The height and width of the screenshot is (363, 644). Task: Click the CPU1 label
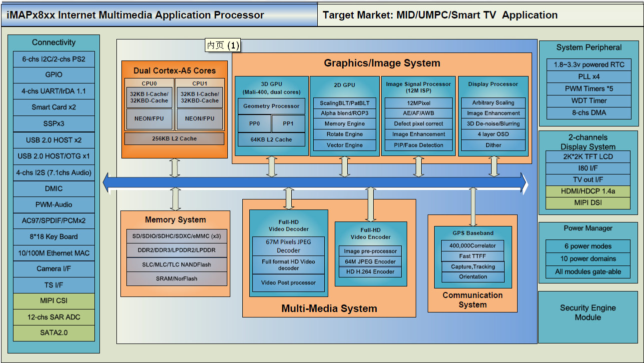(200, 83)
